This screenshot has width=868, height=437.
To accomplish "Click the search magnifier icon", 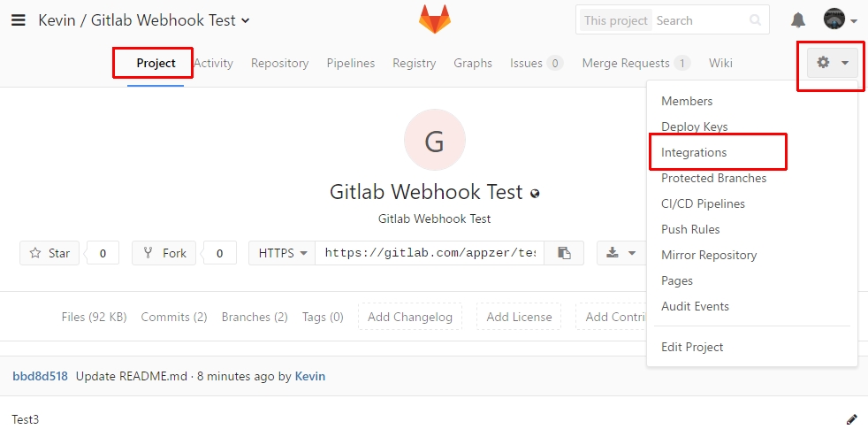I will tap(755, 20).
